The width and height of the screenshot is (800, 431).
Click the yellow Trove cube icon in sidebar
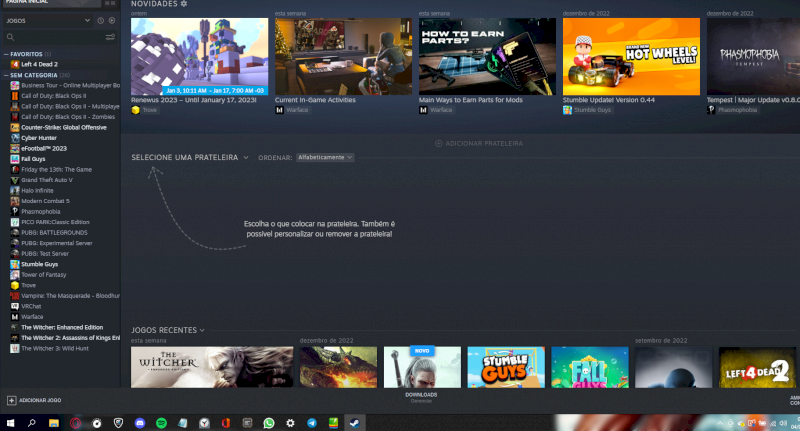[x=15, y=285]
